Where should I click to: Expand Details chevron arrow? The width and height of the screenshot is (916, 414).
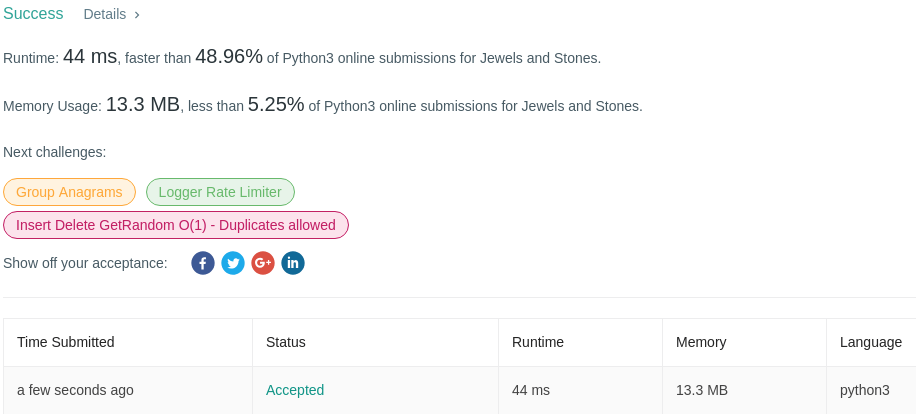click(137, 14)
